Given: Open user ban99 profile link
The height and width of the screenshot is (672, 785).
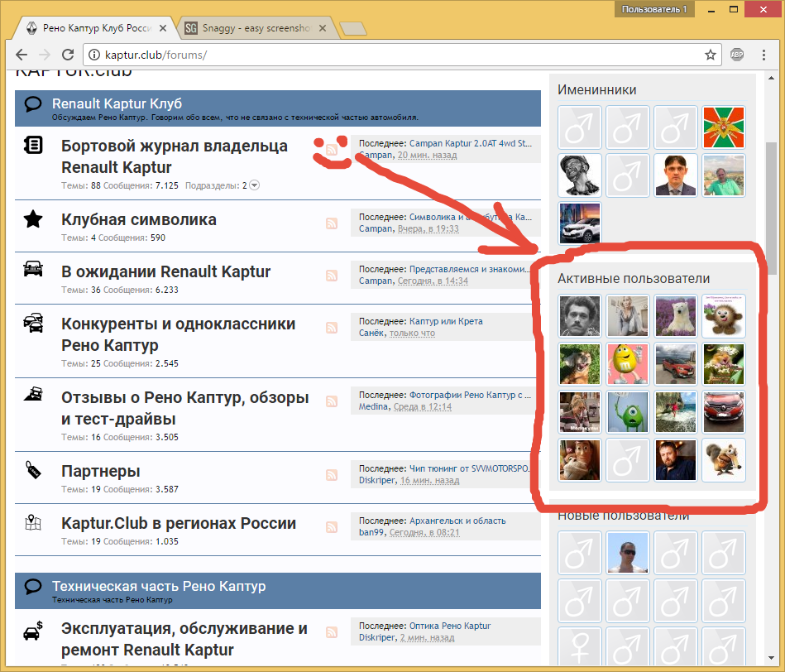Looking at the screenshot, I should (x=371, y=532).
